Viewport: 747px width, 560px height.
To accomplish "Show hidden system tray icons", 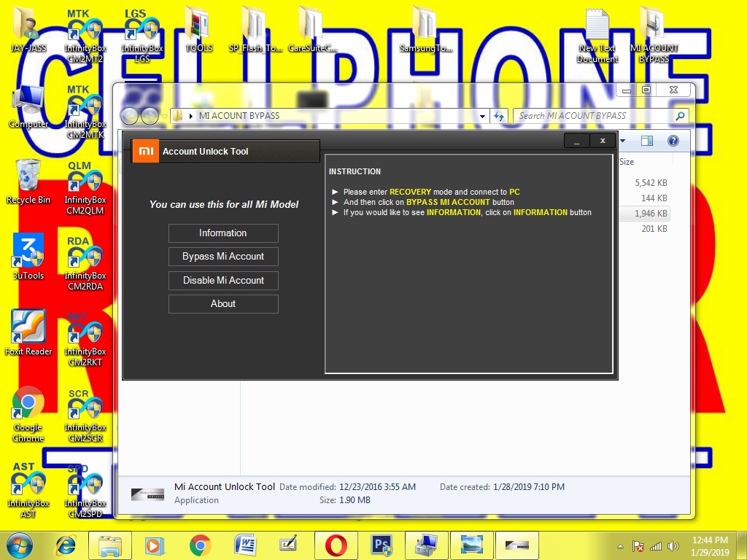I will [x=620, y=547].
